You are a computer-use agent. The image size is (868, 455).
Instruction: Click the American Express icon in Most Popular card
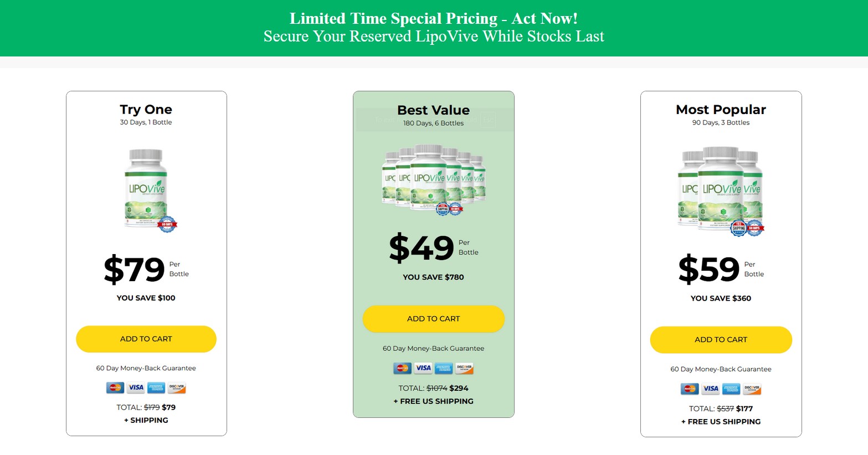click(731, 389)
